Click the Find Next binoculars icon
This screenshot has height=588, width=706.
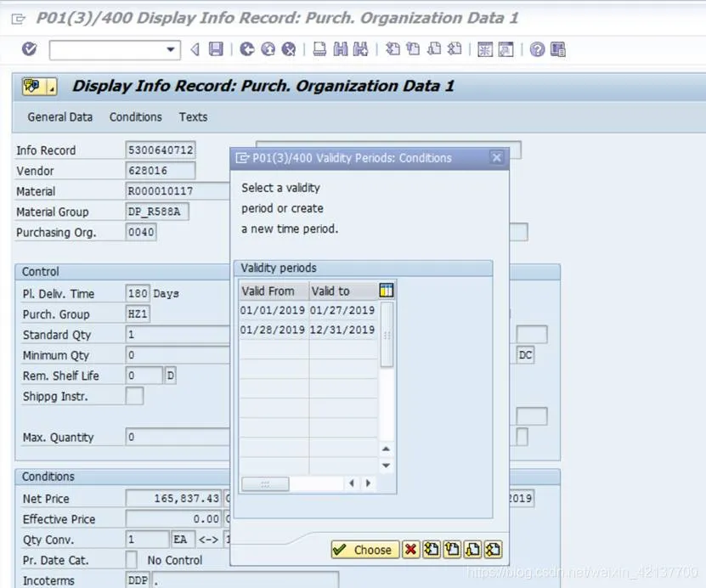click(361, 49)
